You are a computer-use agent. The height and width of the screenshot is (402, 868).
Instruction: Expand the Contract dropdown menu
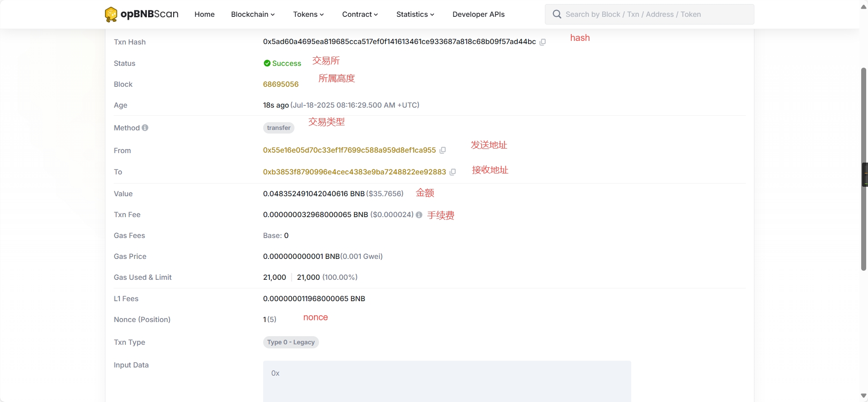point(359,15)
